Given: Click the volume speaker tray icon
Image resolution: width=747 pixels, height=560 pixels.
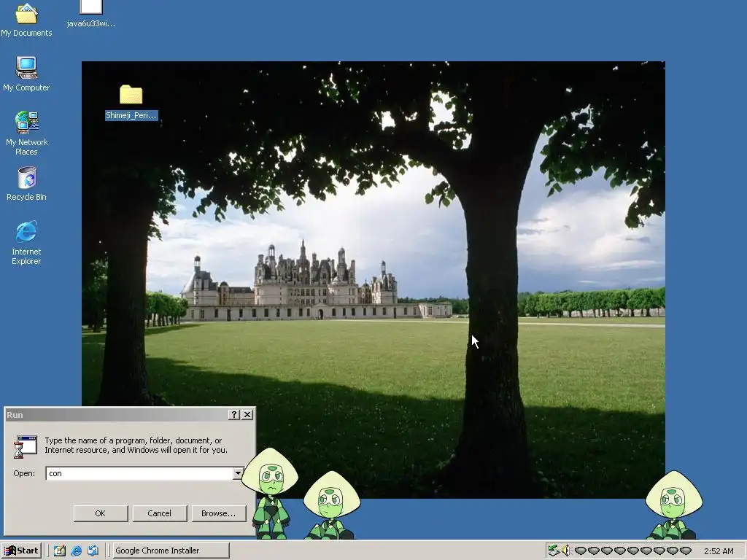Looking at the screenshot, I should 565,551.
